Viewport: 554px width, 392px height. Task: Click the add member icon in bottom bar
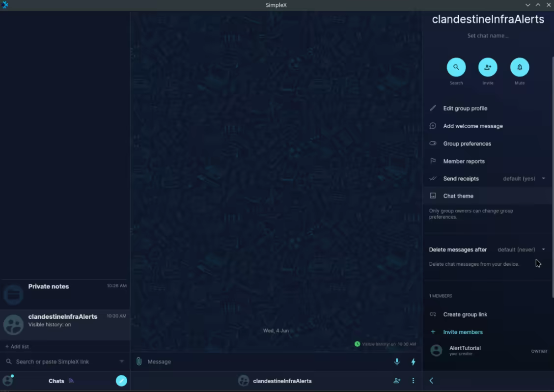(x=397, y=381)
